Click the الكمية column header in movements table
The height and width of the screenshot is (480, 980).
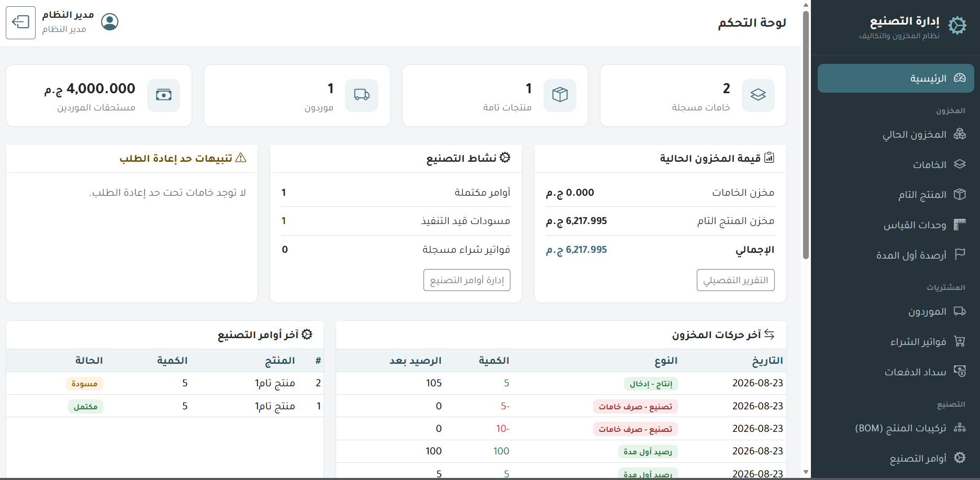494,361
